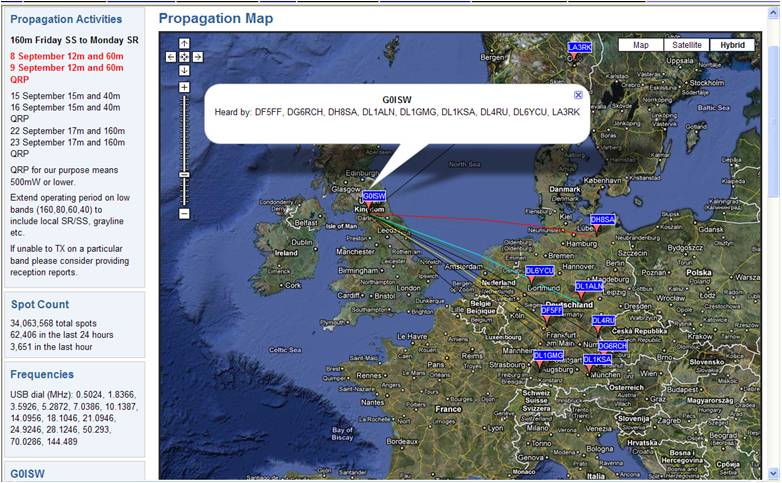Click the DL4RU station marker
782x483 pixels.
[x=603, y=320]
